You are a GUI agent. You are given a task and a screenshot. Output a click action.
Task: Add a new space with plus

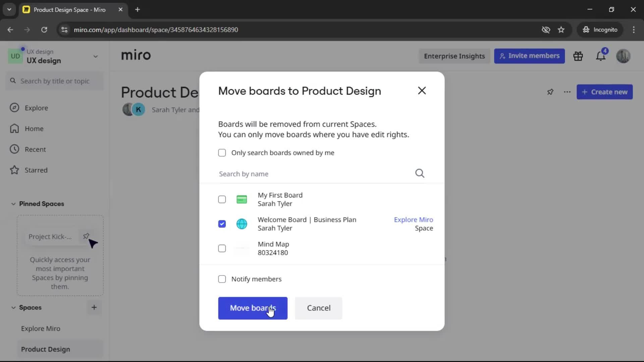point(94,307)
